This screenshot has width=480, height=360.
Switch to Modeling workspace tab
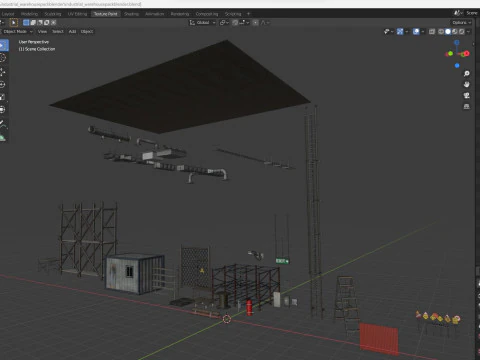coord(29,14)
